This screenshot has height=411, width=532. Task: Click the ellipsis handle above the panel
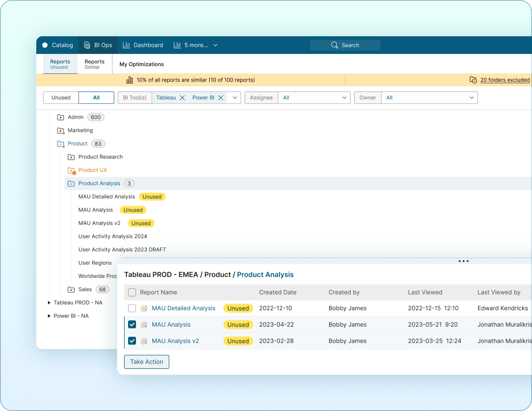[x=463, y=261]
